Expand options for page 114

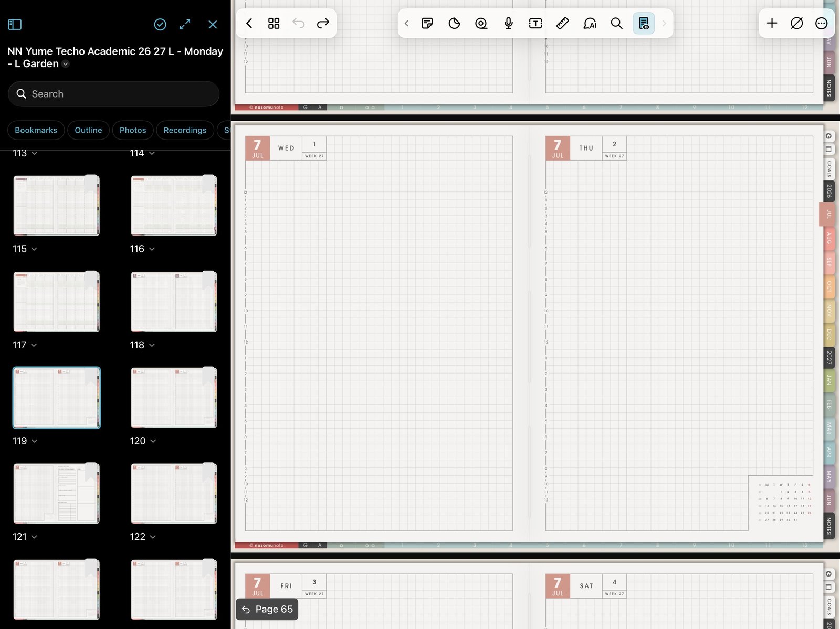click(152, 153)
